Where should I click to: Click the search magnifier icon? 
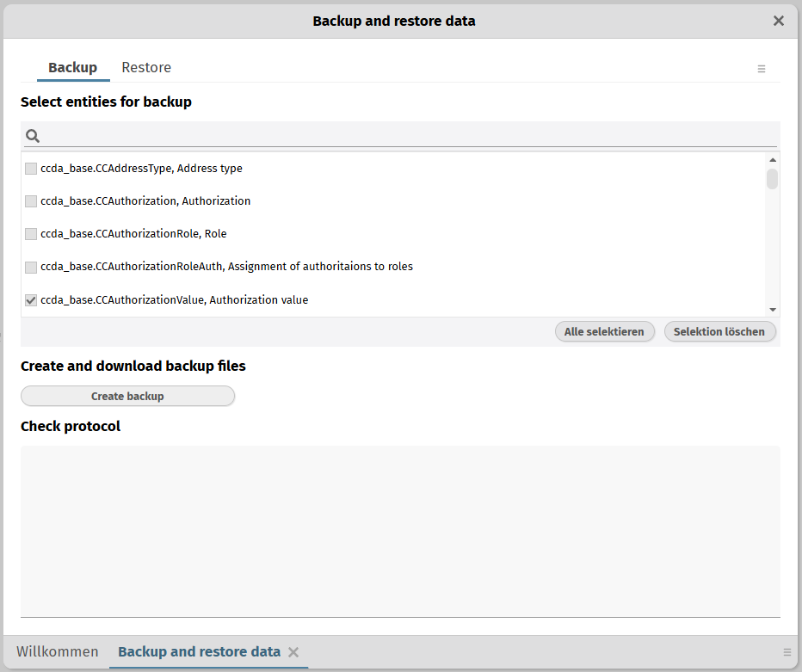(33, 136)
